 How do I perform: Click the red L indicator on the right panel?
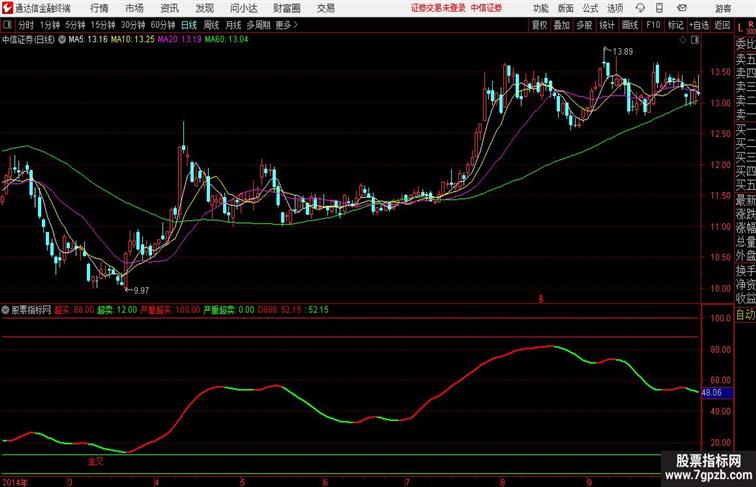pyautogui.click(x=741, y=28)
